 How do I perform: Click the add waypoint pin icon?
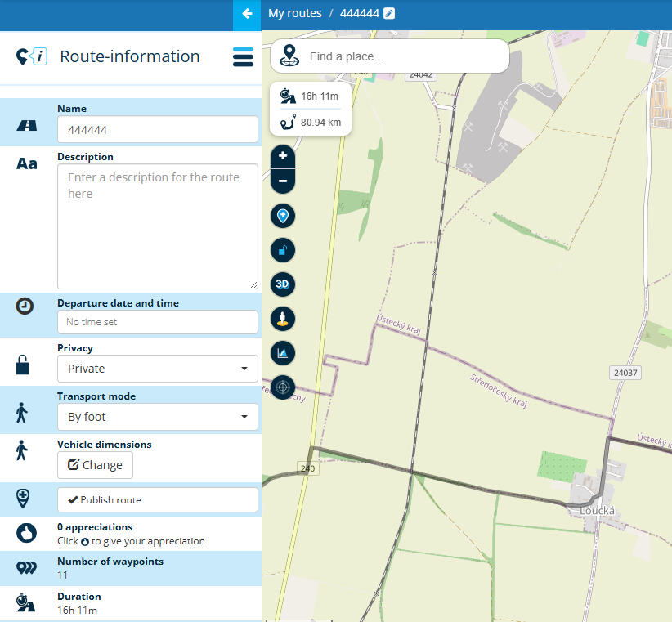pos(283,216)
